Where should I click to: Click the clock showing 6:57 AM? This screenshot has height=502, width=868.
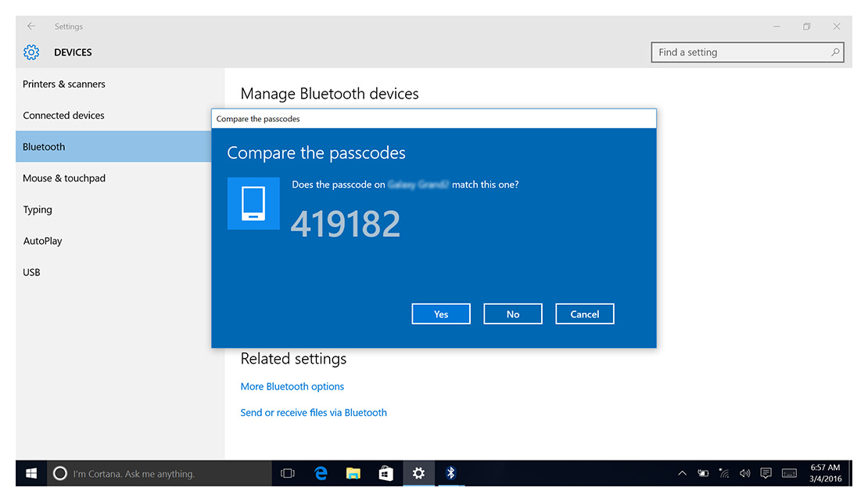pos(825,473)
